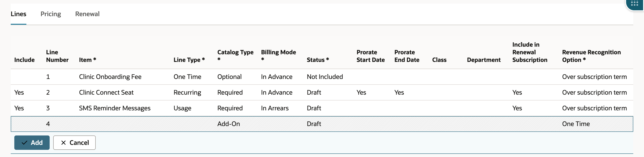This screenshot has width=644, height=157.
Task: Click the Revenue Recognition Option column header
Action: tap(591, 56)
